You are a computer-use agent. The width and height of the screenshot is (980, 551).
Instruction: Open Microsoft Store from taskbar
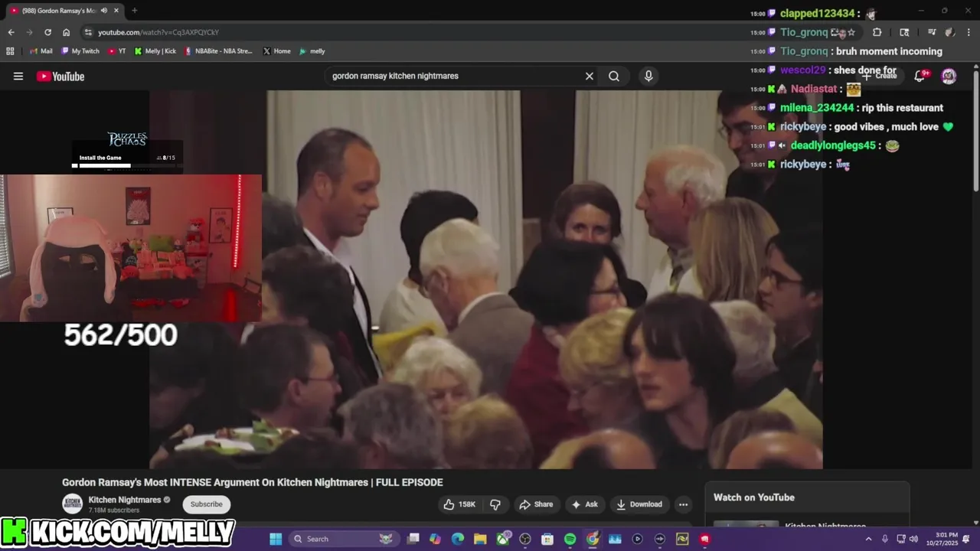[x=547, y=539]
